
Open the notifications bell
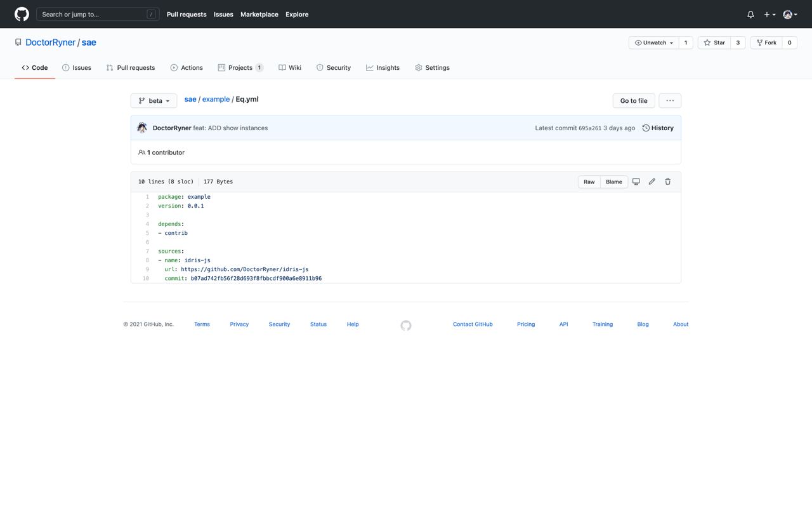tap(750, 14)
